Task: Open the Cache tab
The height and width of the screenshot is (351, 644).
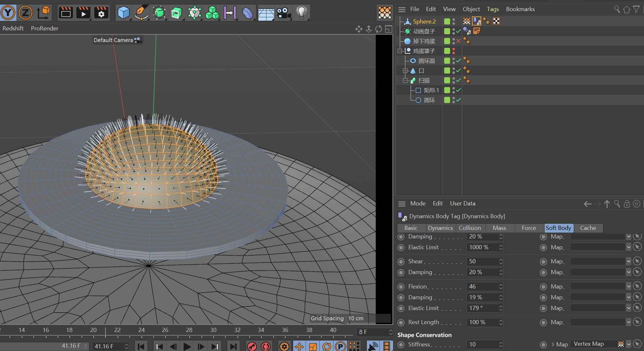Action: pyautogui.click(x=588, y=228)
